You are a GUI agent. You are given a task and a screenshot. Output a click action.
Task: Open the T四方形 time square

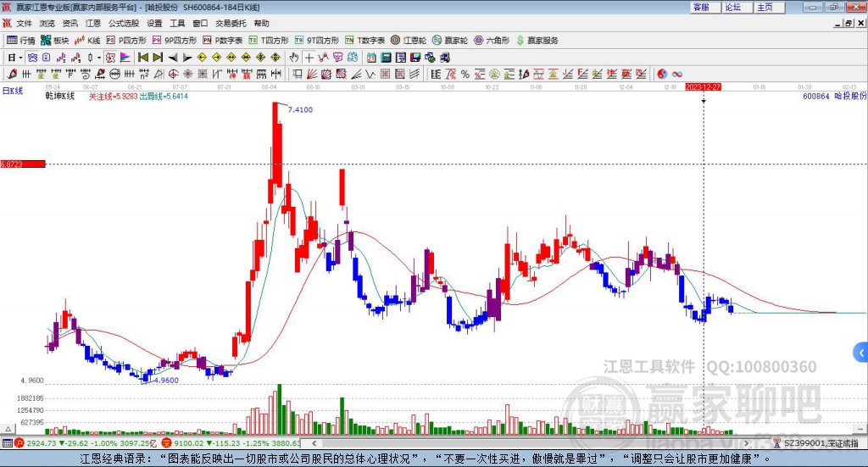click(269, 41)
